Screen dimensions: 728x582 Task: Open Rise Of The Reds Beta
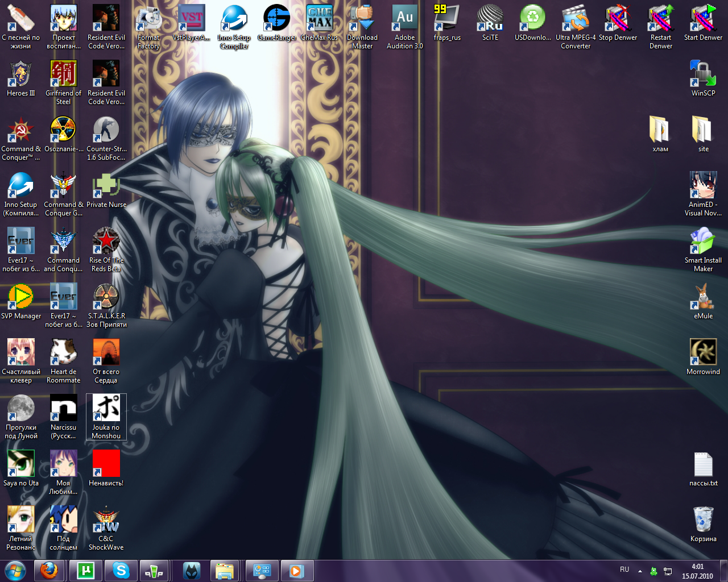(106, 250)
